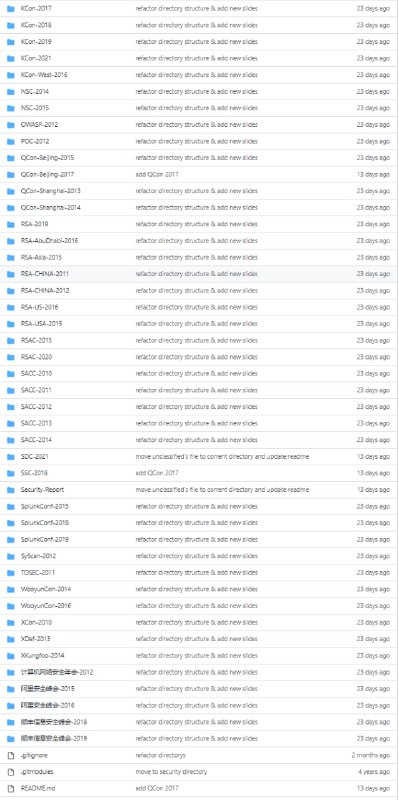Image resolution: width=399 pixels, height=800 pixels.
Task: Open the KCon-West-2016 folder
Action: coord(44,75)
